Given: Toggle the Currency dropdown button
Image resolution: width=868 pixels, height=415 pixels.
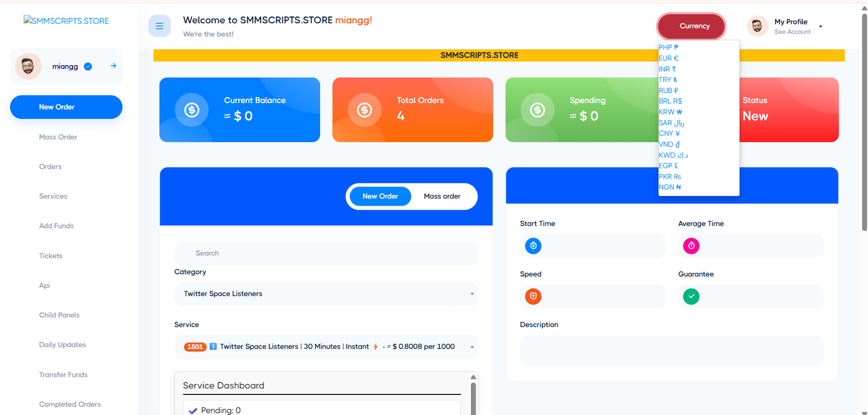Looking at the screenshot, I should point(691,26).
